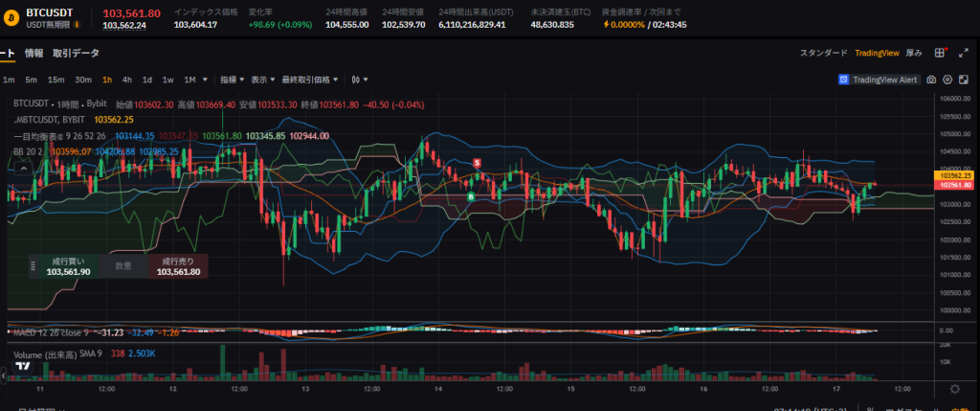Open time axis settings gear icon
The height and width of the screenshot is (411, 980).
tap(954, 389)
